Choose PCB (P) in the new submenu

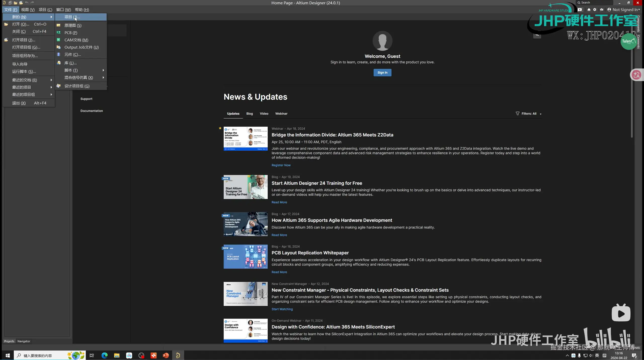click(x=81, y=33)
